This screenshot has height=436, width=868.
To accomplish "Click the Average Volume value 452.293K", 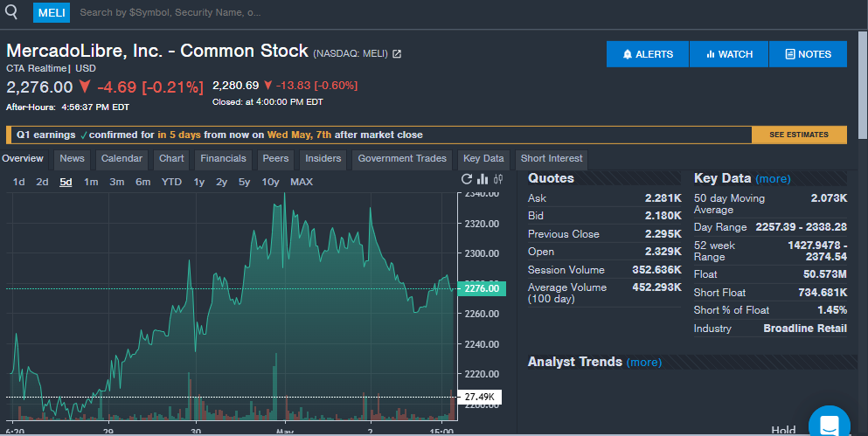I will pyautogui.click(x=657, y=287).
